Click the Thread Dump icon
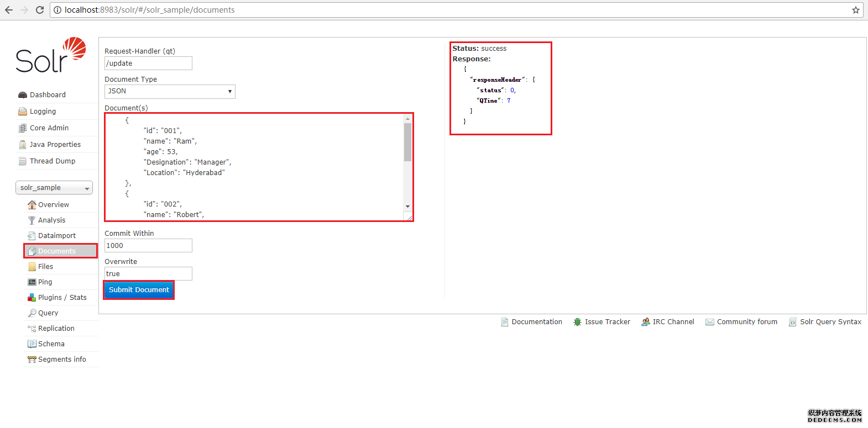 point(23,161)
